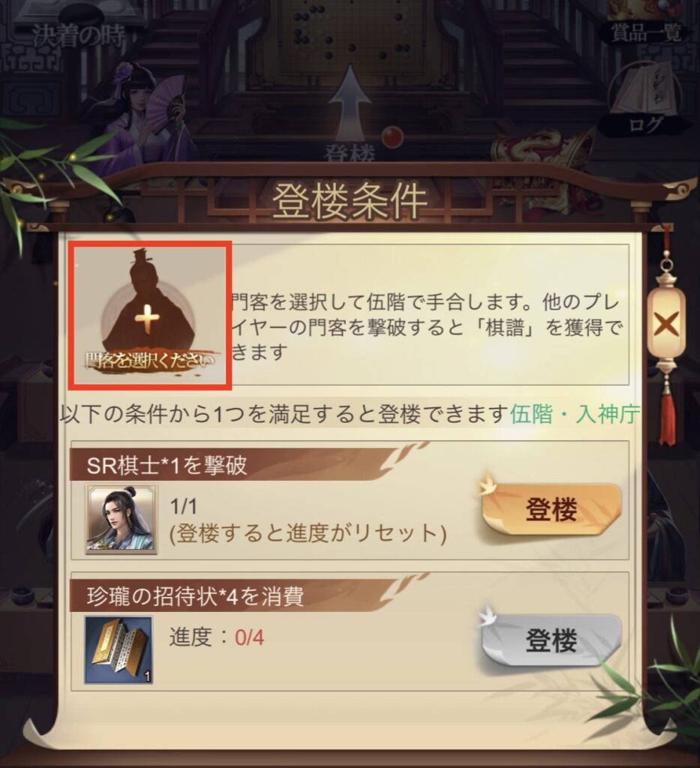Click the 登楼条件 title header
This screenshot has height=768, width=700.
point(350,201)
